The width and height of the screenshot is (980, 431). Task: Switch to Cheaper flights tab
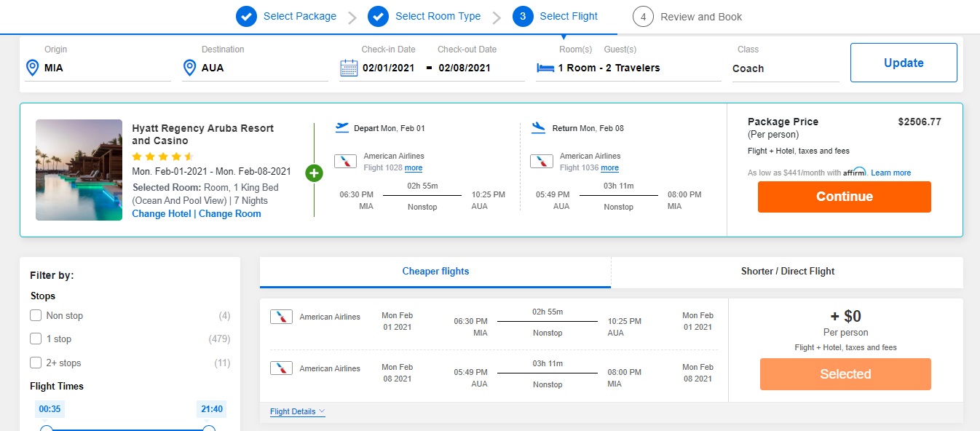(435, 272)
